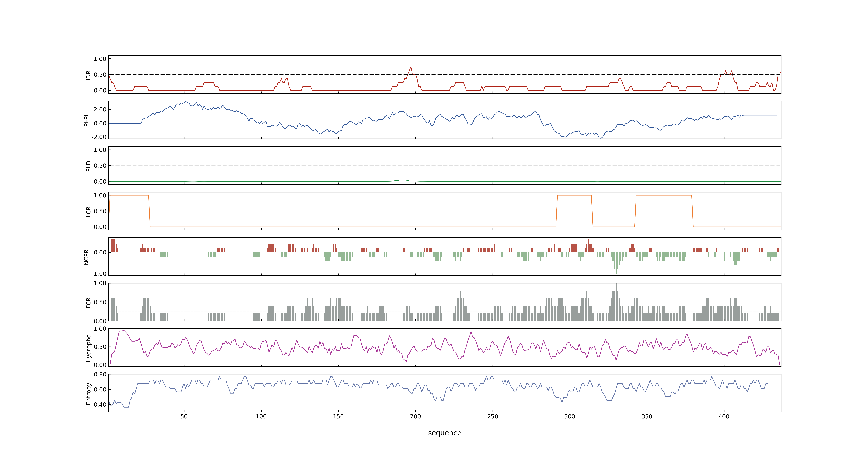
Task: Click the x-axis tick label 250
Action: point(493,416)
